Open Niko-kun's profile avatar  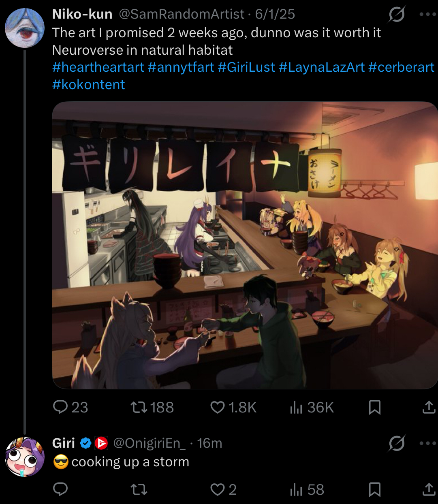[25, 28]
